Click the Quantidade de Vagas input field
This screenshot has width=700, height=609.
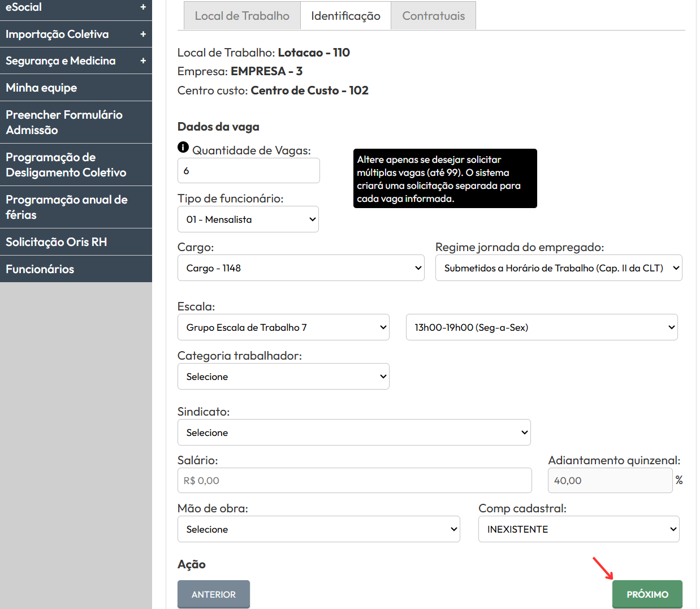249,170
